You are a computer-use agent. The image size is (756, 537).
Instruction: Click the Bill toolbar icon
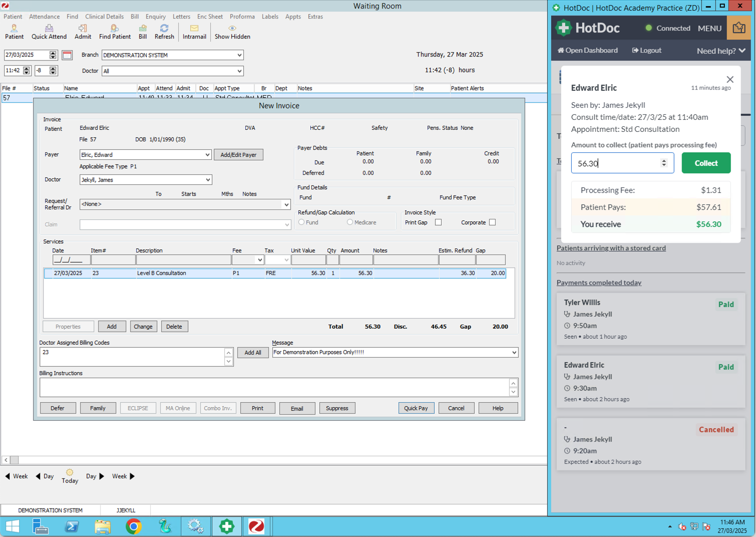(143, 32)
